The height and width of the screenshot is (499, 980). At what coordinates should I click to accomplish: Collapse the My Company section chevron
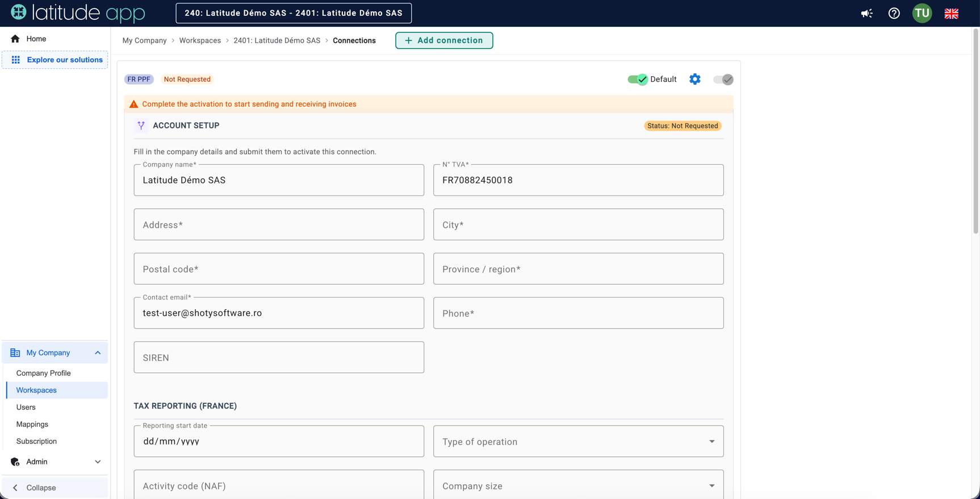tap(98, 353)
